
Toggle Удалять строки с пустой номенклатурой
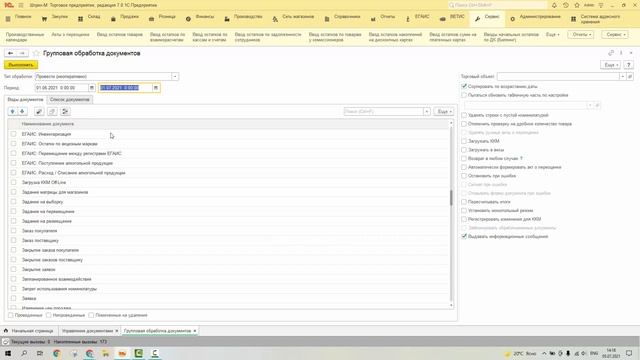(x=464, y=115)
